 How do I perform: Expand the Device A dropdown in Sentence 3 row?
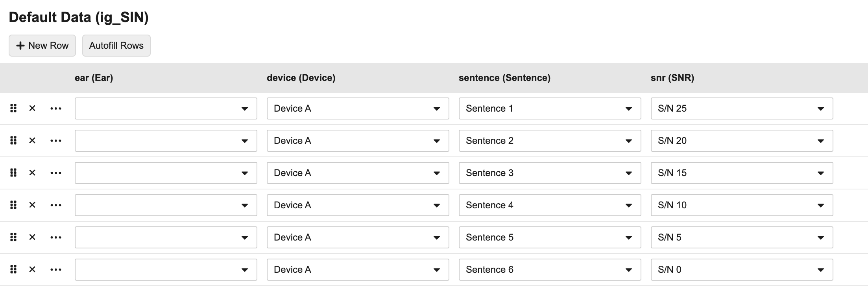point(358,173)
